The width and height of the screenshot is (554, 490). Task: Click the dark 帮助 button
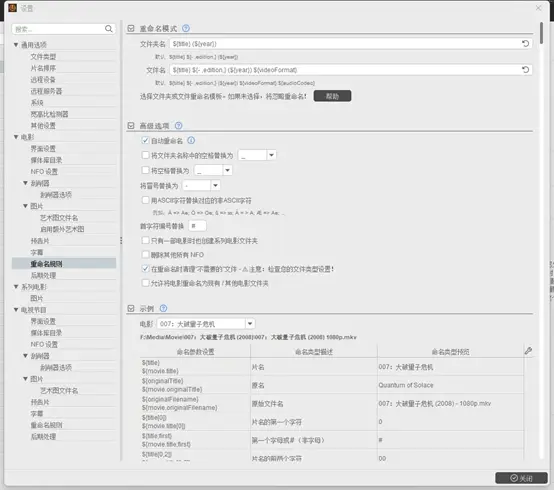click(x=332, y=96)
